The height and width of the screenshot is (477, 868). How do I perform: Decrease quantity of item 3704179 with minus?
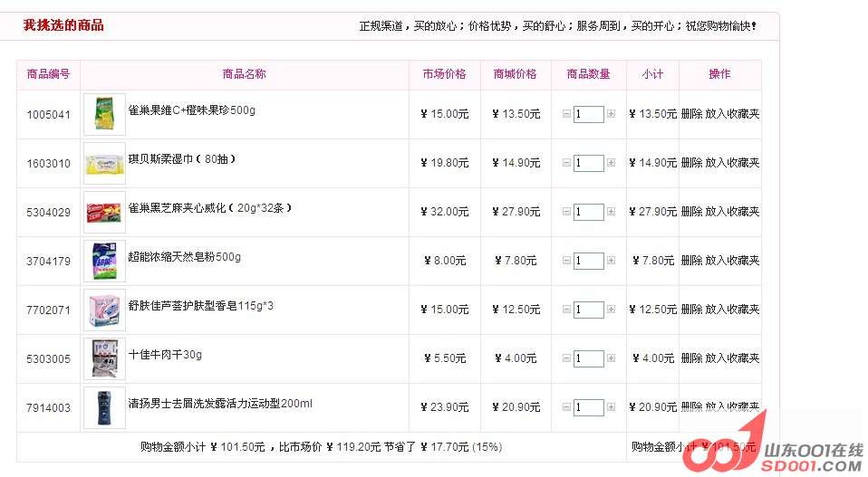click(x=566, y=261)
